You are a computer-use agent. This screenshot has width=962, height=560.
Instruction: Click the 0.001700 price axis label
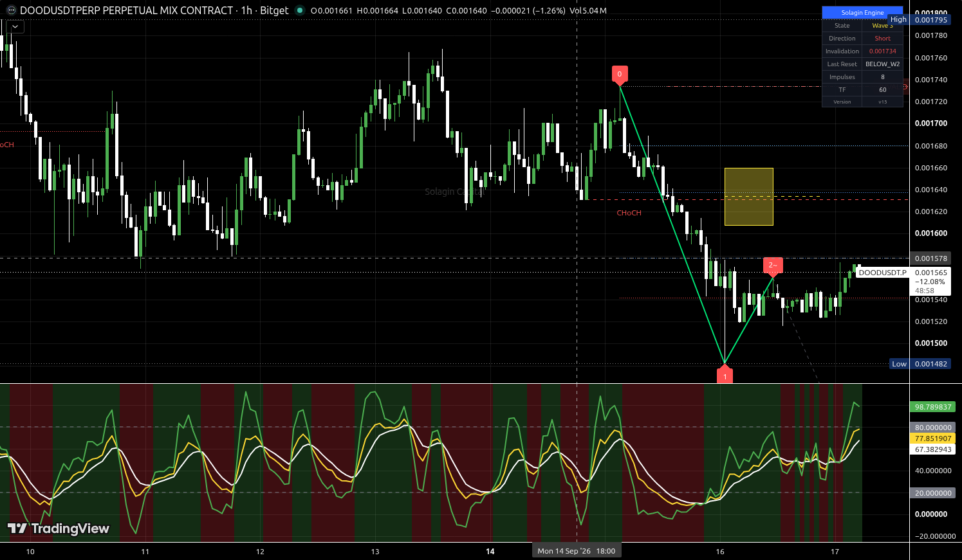(x=931, y=123)
